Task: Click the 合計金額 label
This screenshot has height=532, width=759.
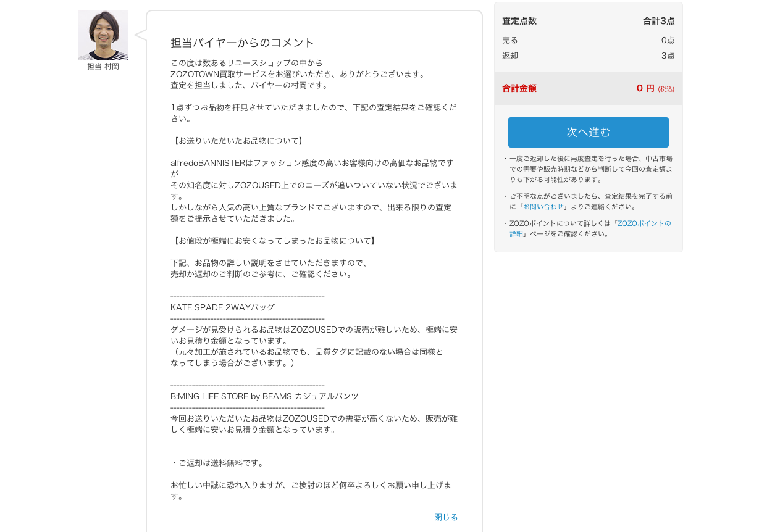Action: click(519, 88)
